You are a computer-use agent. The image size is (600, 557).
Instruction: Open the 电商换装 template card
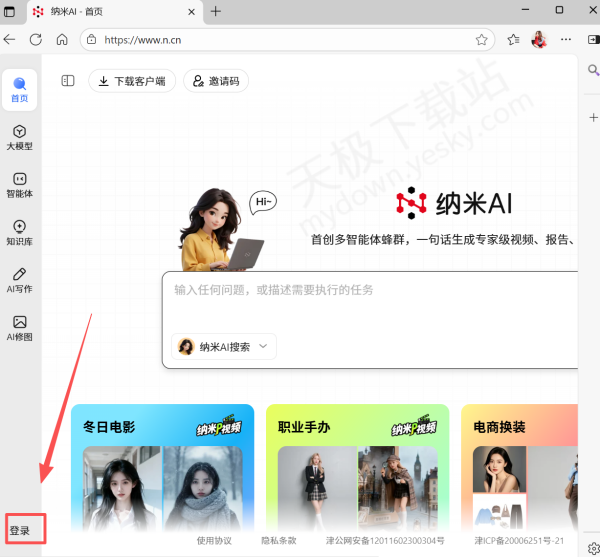click(x=520, y=470)
